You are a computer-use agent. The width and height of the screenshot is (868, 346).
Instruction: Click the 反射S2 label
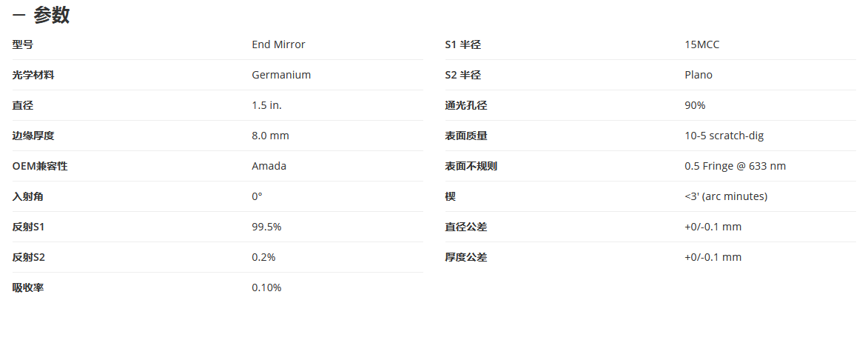[29, 257]
